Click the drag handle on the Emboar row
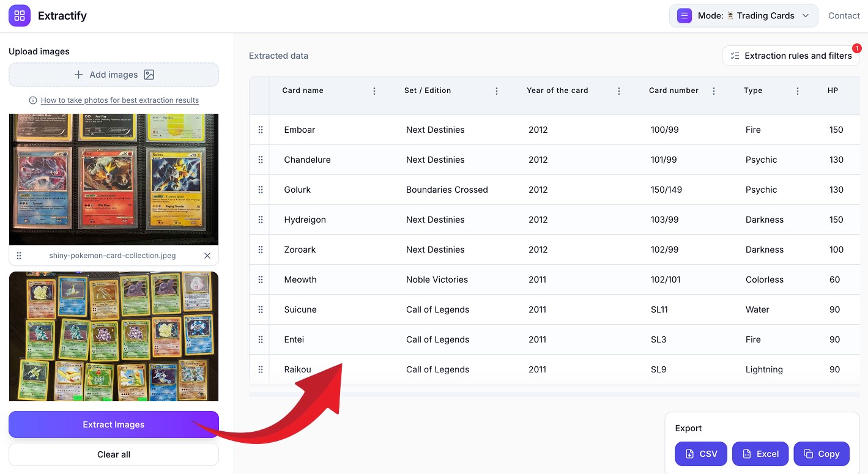 (x=261, y=130)
